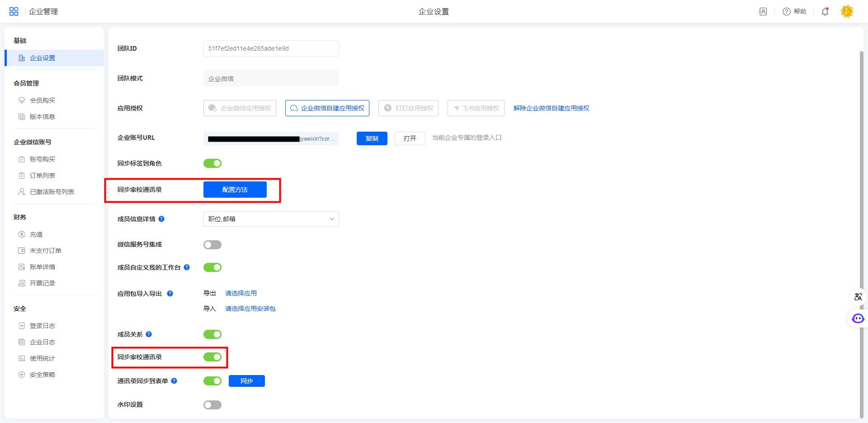This screenshot has width=868, height=423.
Task: Click the app grid icon at top left
Action: tap(14, 11)
